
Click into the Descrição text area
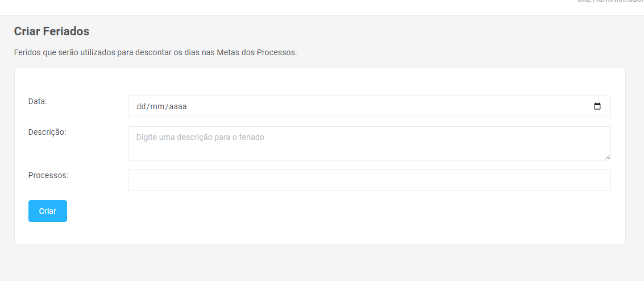click(369, 147)
